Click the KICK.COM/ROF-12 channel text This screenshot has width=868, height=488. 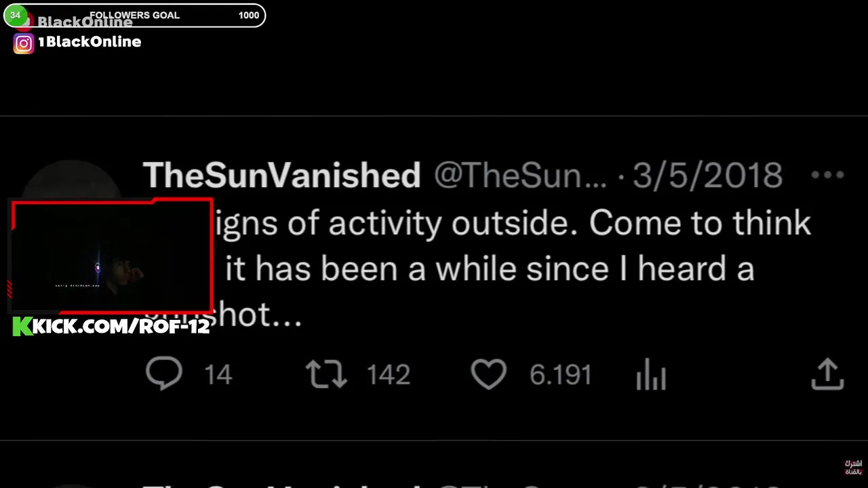pyautogui.click(x=121, y=327)
